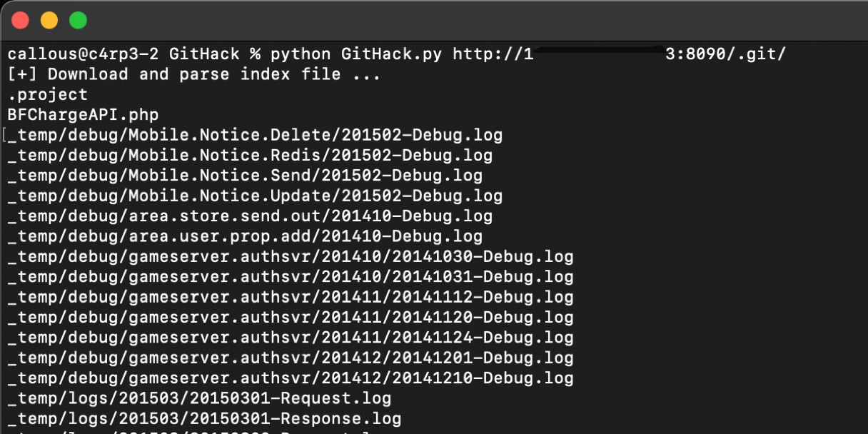This screenshot has height=434, width=868.
Task: Click the Download and parse index file line
Action: tap(194, 74)
